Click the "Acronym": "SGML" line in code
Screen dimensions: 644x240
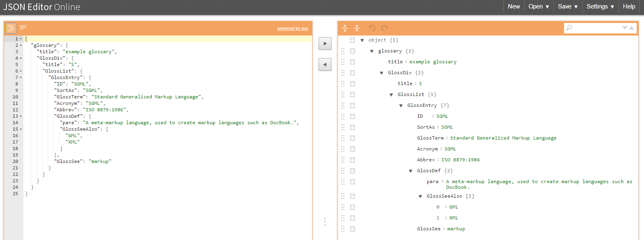pos(80,103)
